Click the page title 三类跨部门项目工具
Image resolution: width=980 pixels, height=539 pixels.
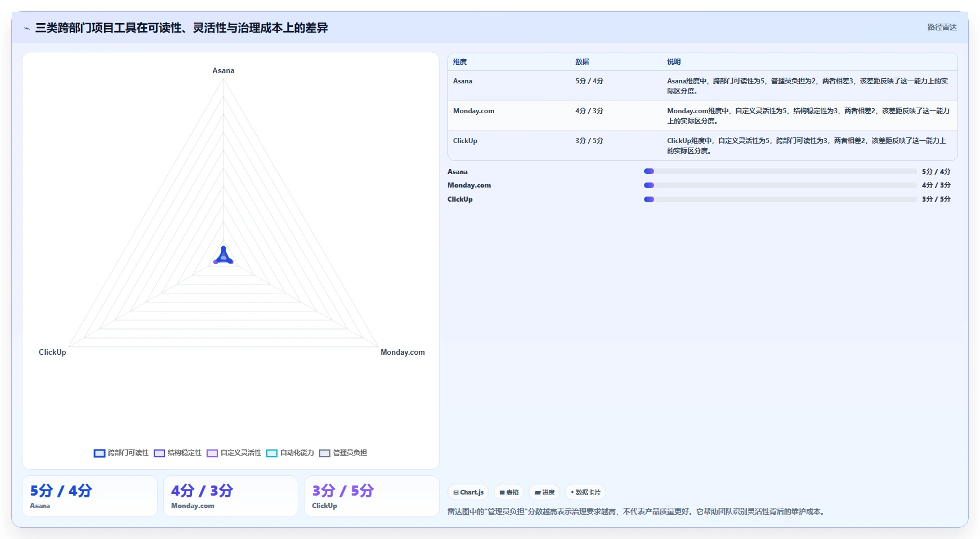coord(181,28)
